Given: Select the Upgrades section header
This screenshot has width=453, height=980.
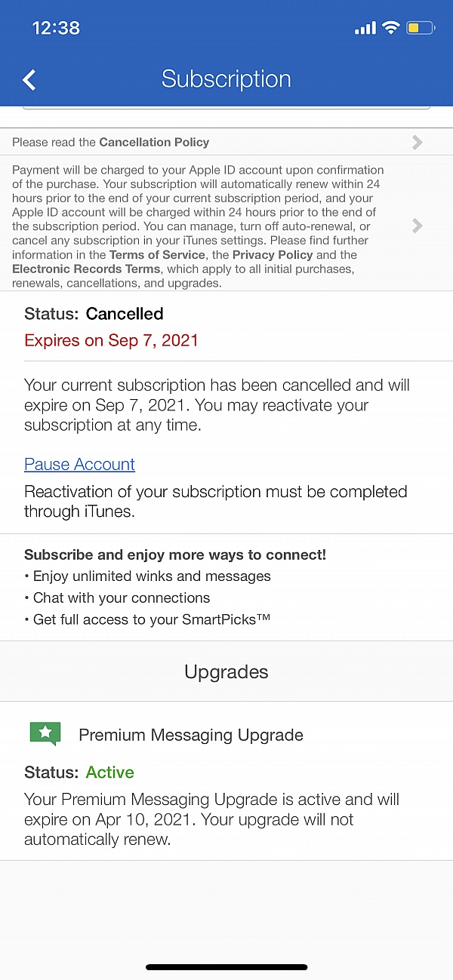Looking at the screenshot, I should [226, 671].
